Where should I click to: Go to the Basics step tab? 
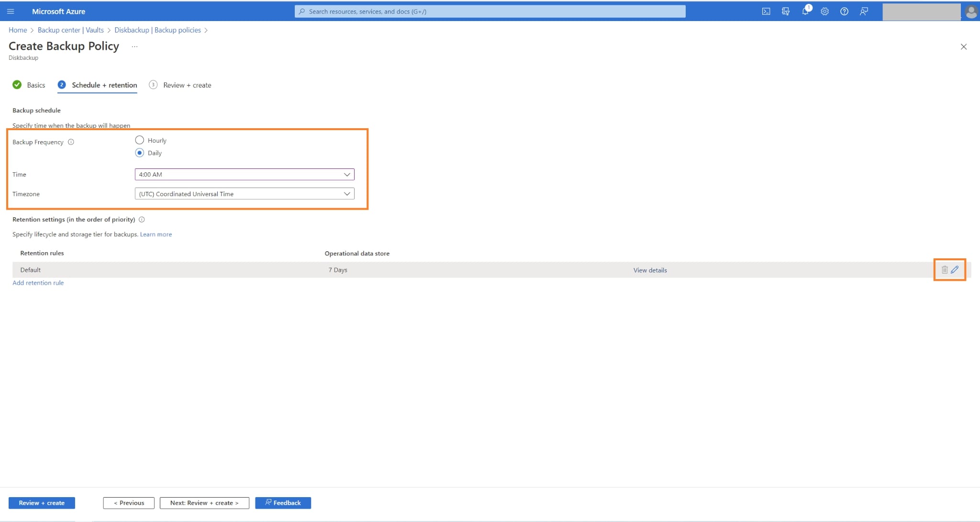coord(29,85)
